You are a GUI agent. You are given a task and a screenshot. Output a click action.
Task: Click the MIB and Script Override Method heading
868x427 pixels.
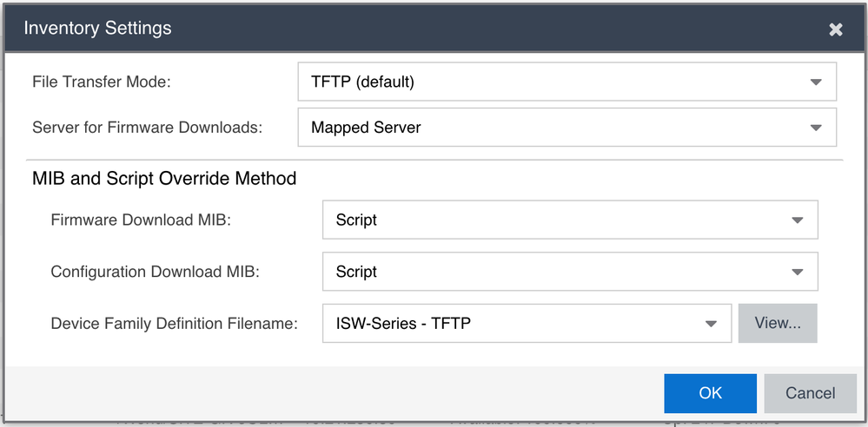click(x=164, y=179)
